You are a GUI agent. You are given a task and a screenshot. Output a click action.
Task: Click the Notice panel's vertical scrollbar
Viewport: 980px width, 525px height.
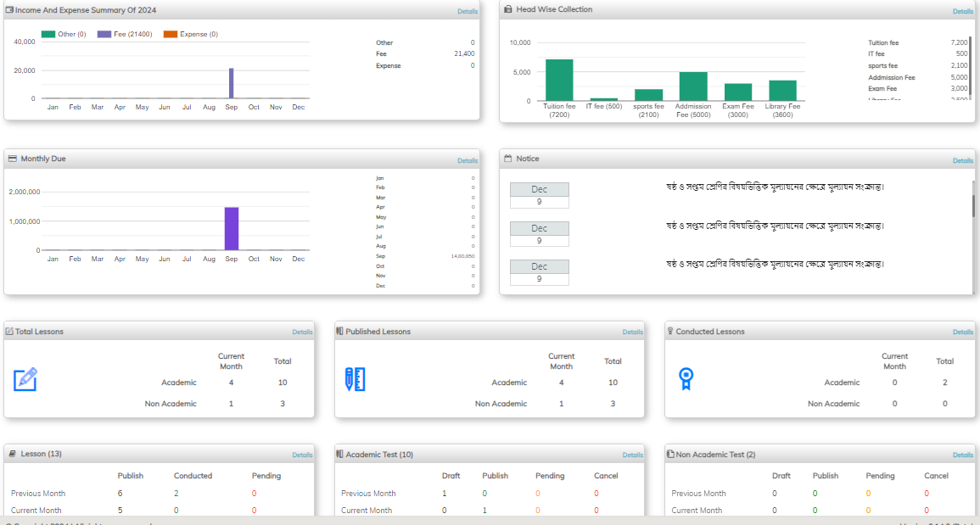pyautogui.click(x=973, y=205)
